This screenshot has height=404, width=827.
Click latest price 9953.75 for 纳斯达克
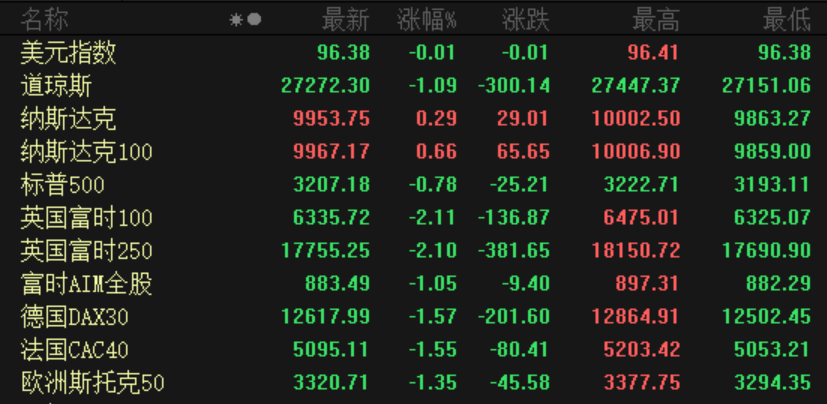coord(332,119)
